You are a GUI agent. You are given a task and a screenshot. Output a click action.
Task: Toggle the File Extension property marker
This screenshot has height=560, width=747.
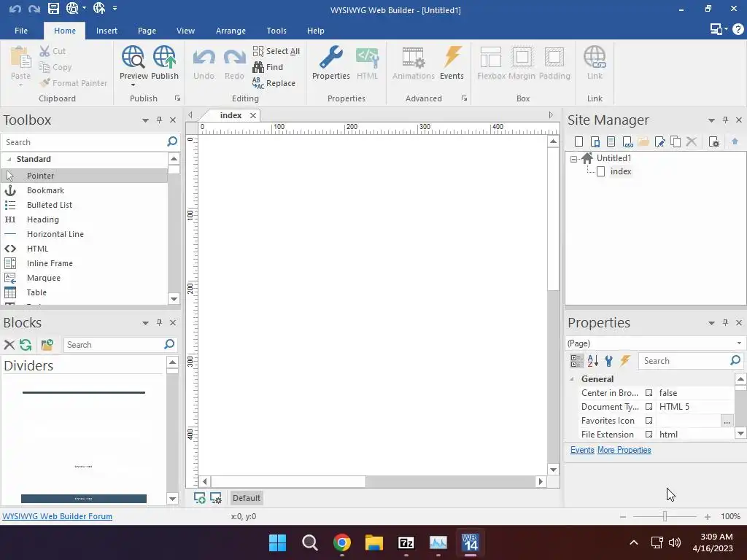tap(649, 435)
